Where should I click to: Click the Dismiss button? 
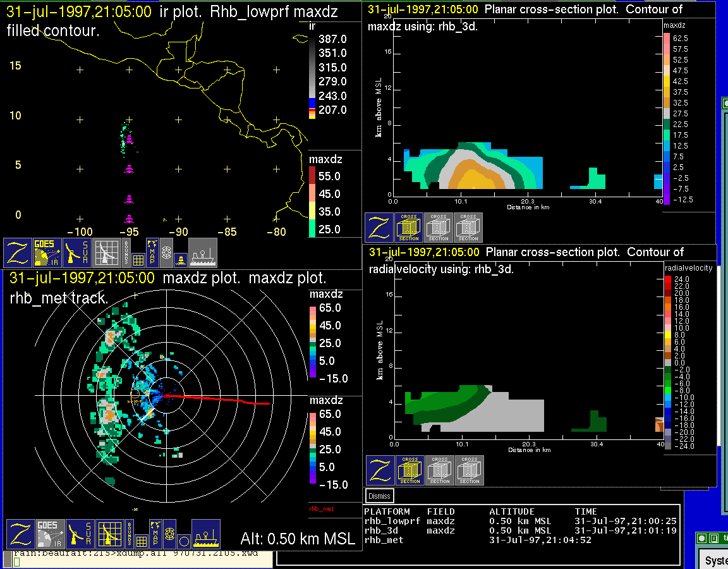point(380,496)
